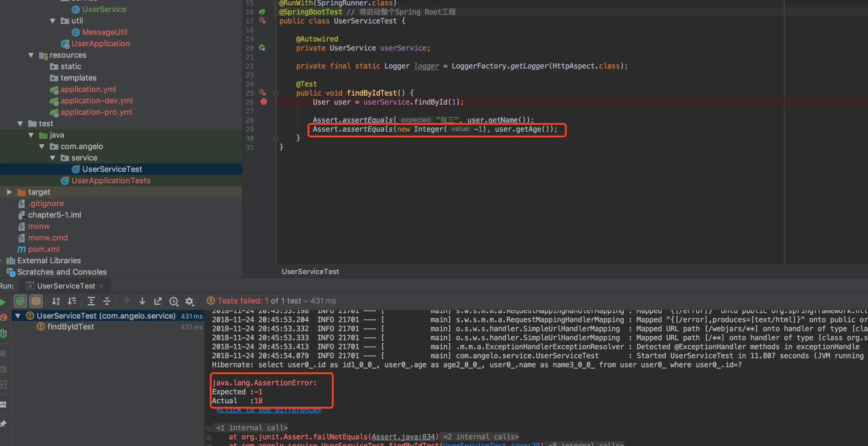
Task: Click run test gutter icon on line 25
Action: (x=262, y=93)
